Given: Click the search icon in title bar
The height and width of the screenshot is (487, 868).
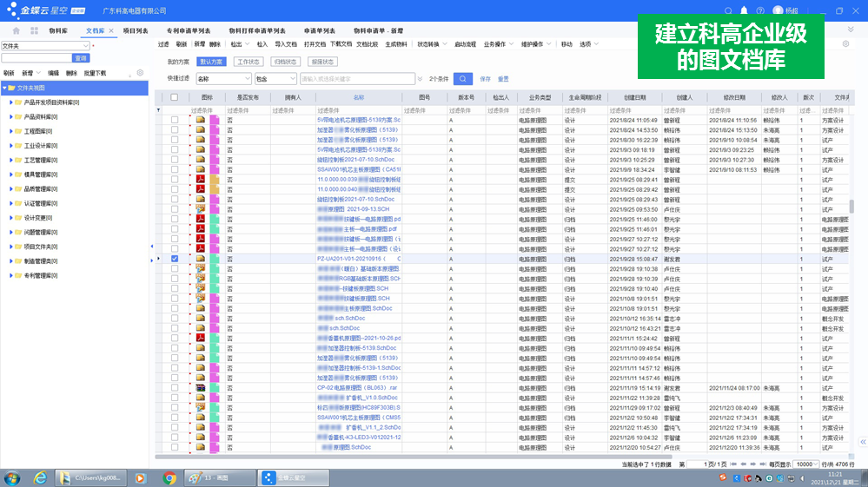Looking at the screenshot, I should (x=728, y=10).
